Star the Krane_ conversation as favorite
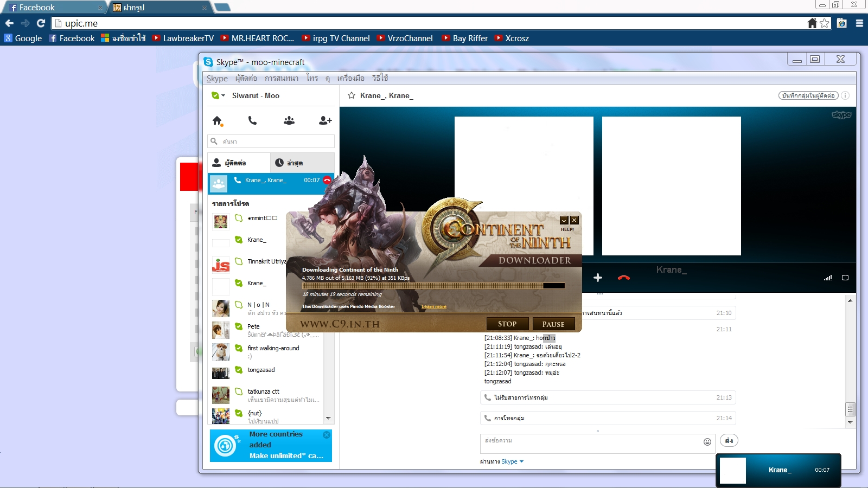The height and width of the screenshot is (488, 868). click(352, 95)
